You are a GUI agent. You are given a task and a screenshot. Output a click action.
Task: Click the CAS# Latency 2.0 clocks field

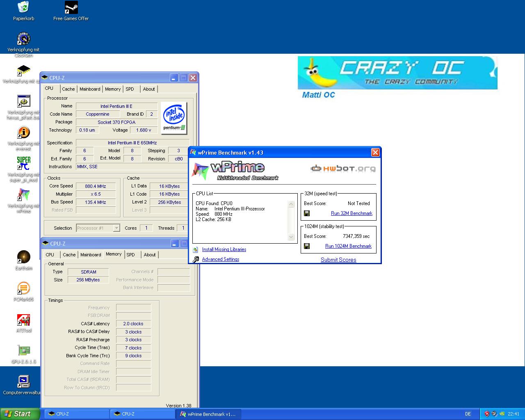[133, 324]
